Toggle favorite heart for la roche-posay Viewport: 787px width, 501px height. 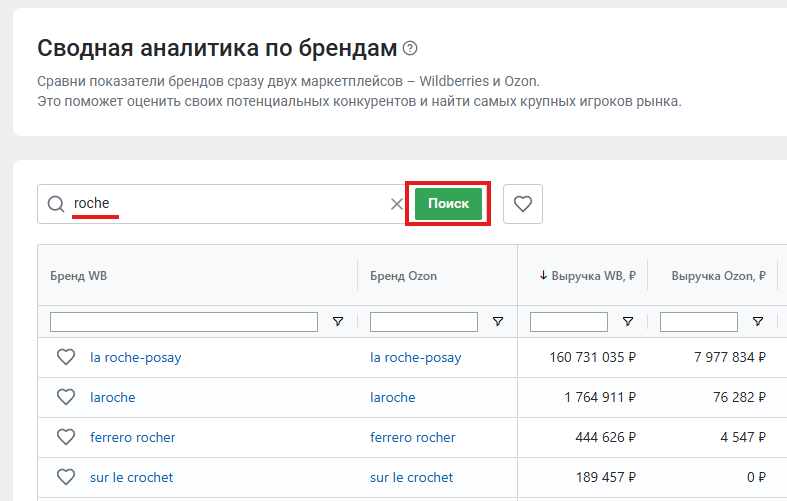[x=66, y=357]
